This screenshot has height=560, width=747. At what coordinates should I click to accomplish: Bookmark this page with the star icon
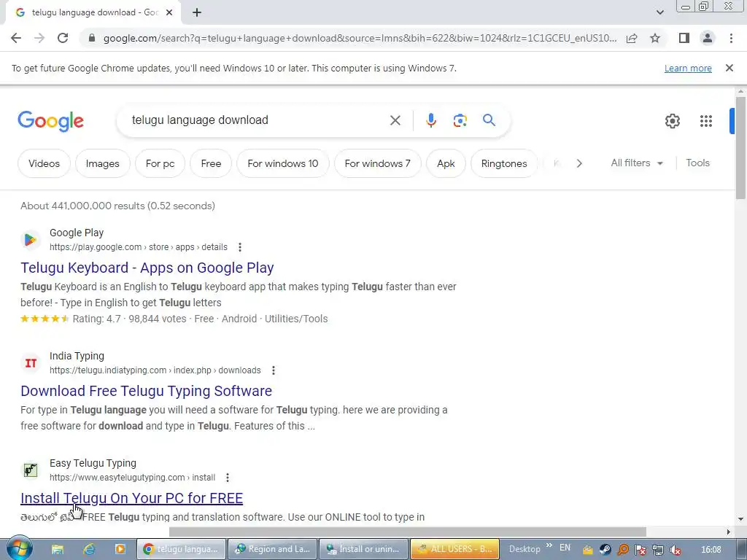pyautogui.click(x=655, y=38)
